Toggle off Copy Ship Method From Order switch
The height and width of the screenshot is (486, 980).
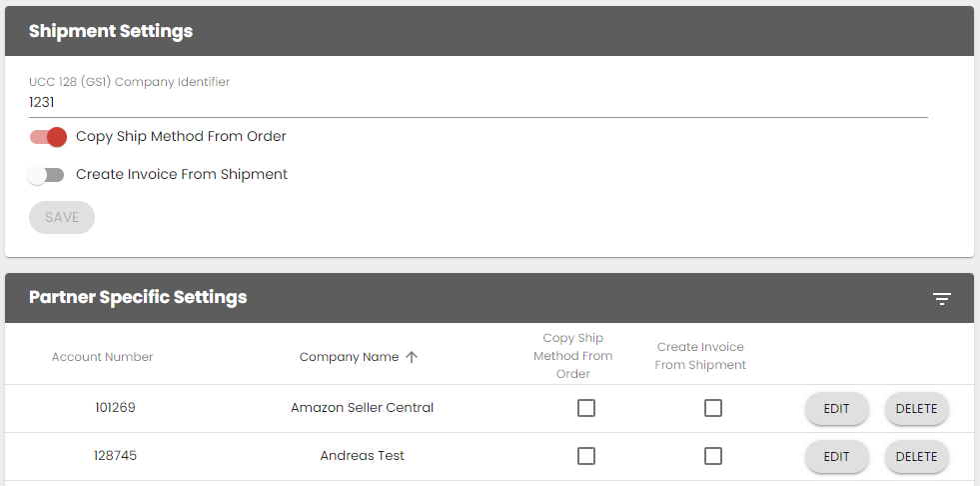(48, 137)
